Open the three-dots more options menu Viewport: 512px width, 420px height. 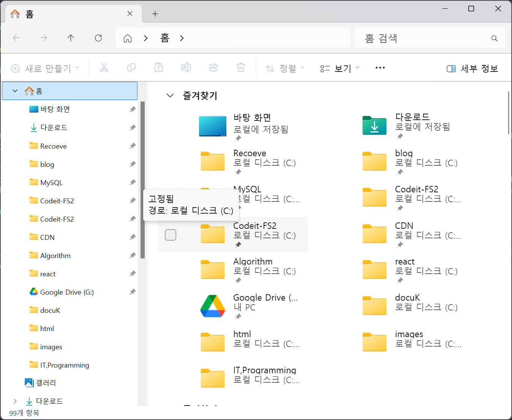pyautogui.click(x=380, y=68)
